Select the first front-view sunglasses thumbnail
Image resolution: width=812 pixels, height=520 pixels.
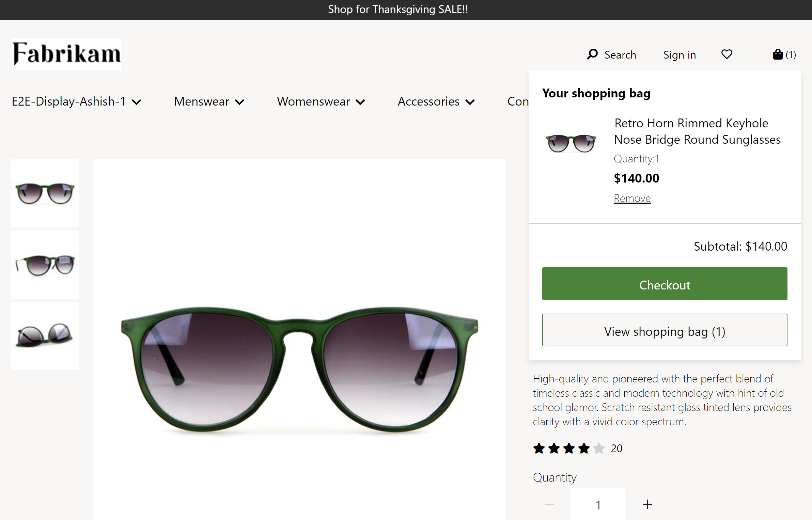click(x=45, y=193)
